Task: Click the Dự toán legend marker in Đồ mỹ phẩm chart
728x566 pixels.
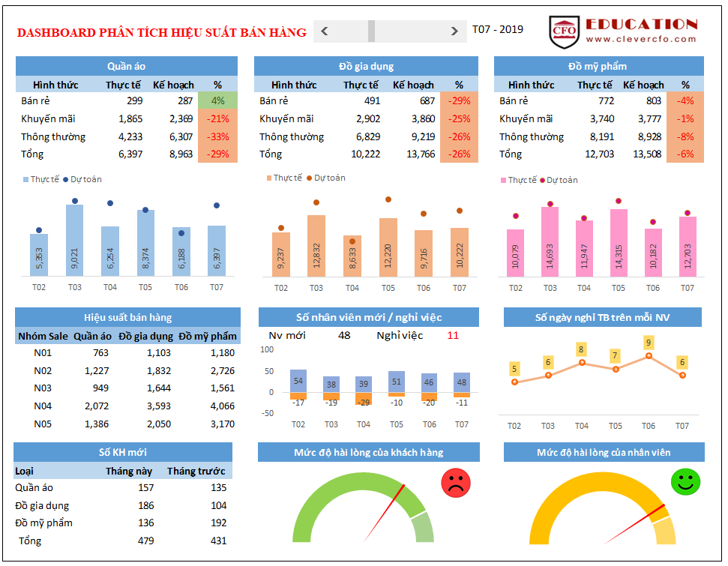Action: (x=542, y=180)
